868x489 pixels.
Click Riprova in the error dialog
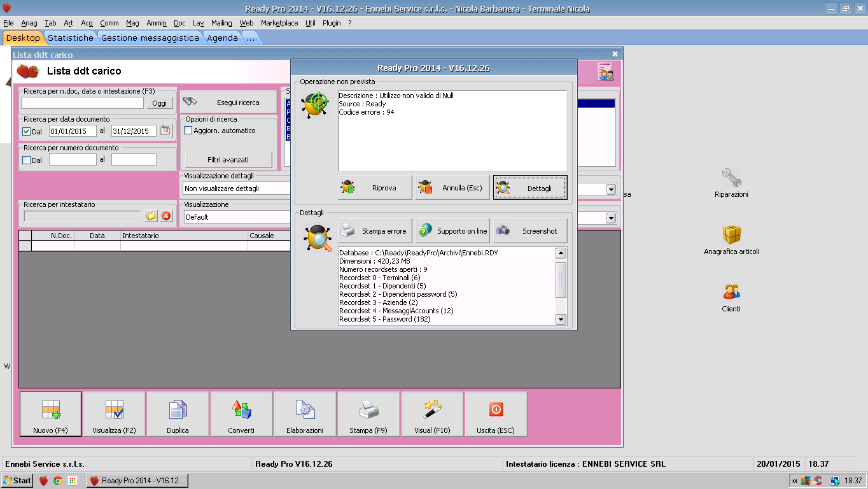(375, 188)
